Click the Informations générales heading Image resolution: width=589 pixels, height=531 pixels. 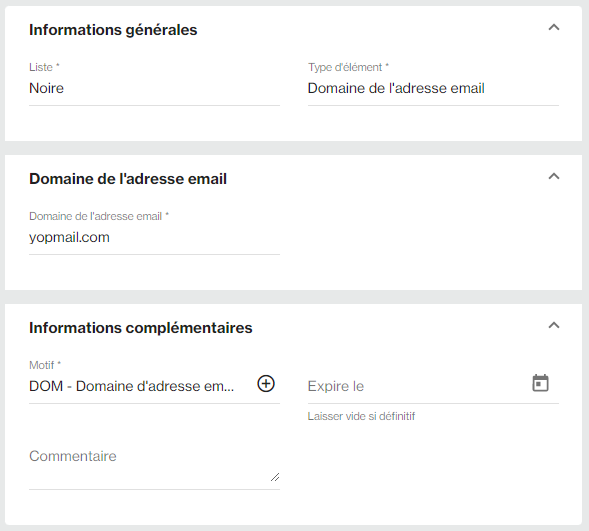(113, 30)
